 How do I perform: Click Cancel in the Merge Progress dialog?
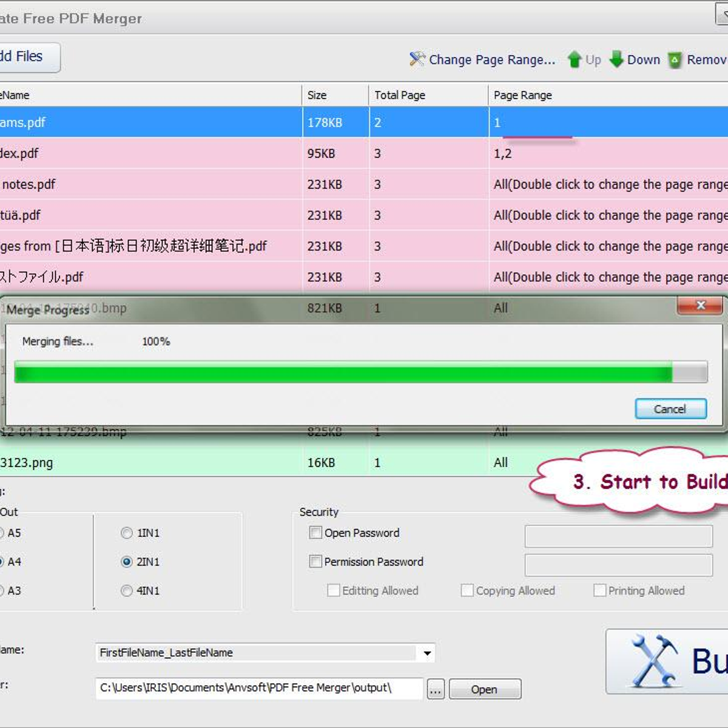(x=670, y=409)
